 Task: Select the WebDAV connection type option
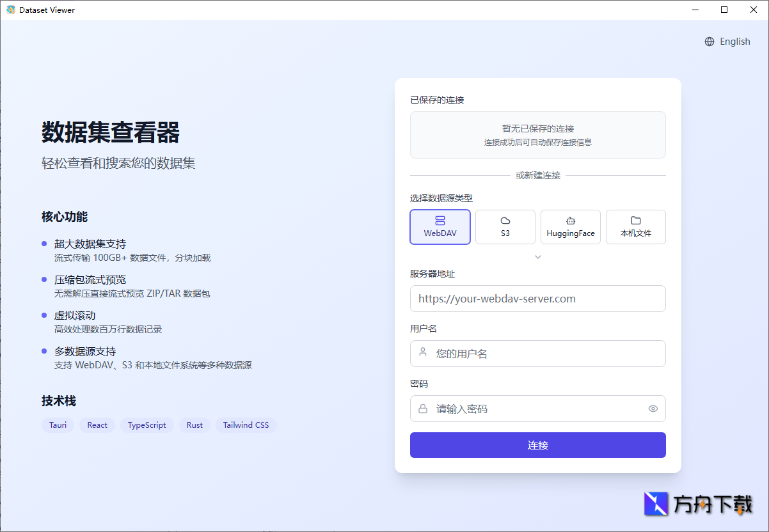(440, 226)
